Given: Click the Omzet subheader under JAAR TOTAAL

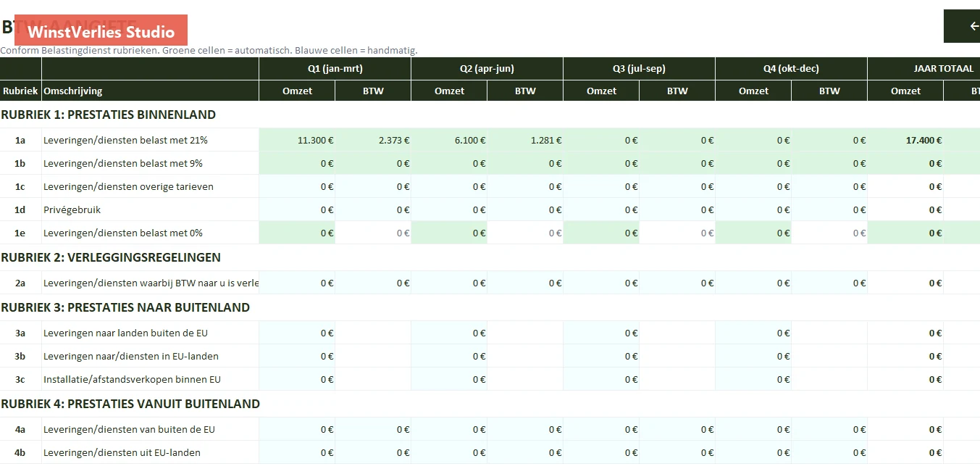Looking at the screenshot, I should (x=905, y=91).
